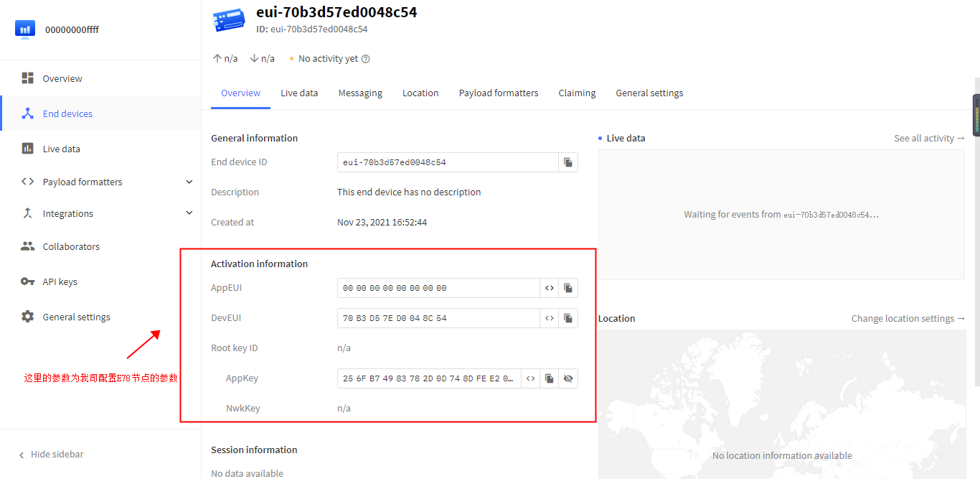Image resolution: width=980 pixels, height=479 pixels.
Task: Open Overview in the sidebar
Action: coord(62,78)
